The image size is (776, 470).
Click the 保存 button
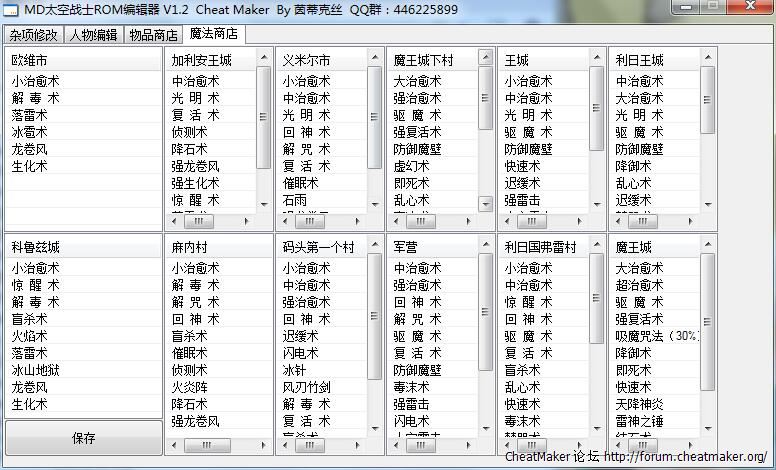[84, 438]
